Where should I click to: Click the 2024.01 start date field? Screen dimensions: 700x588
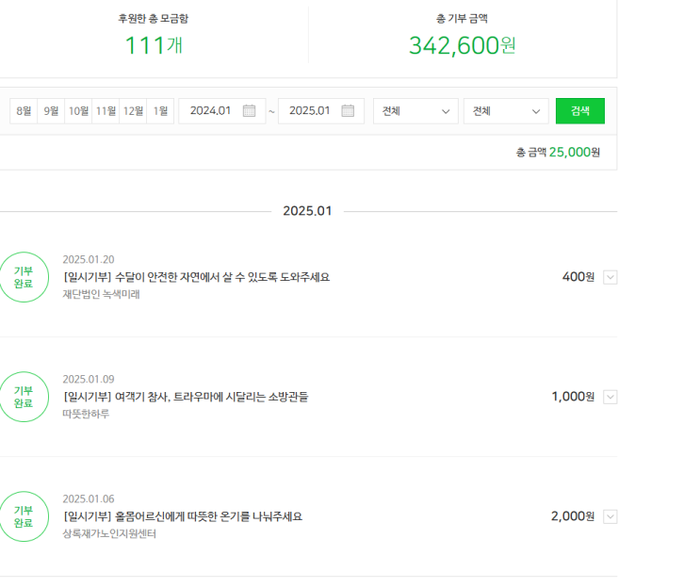click(210, 111)
